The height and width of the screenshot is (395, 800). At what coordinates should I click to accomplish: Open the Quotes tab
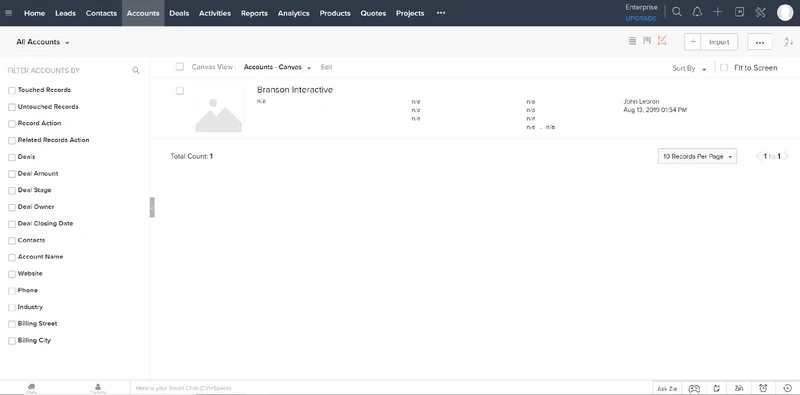[x=373, y=13]
